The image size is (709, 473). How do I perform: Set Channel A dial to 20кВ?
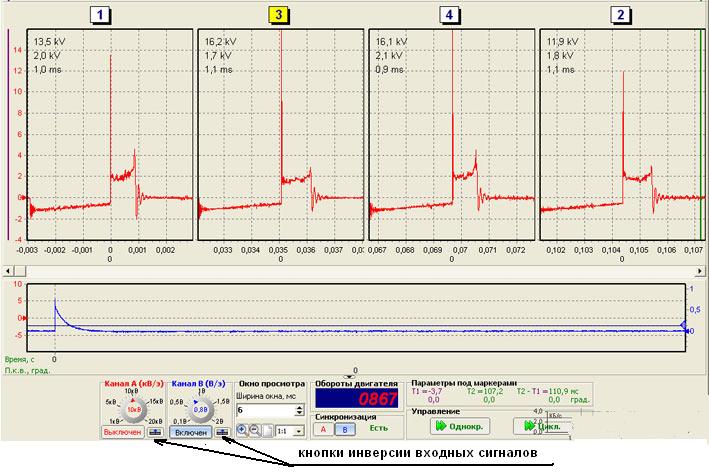(x=155, y=421)
